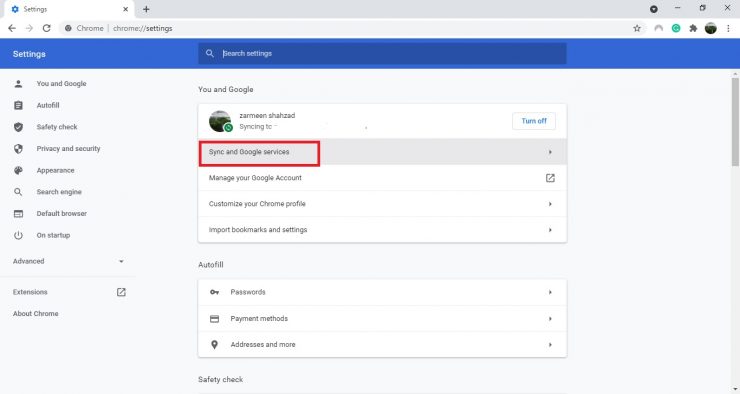Click the Search engine magnifier icon in the sidebar
740x394 pixels.
pos(18,192)
